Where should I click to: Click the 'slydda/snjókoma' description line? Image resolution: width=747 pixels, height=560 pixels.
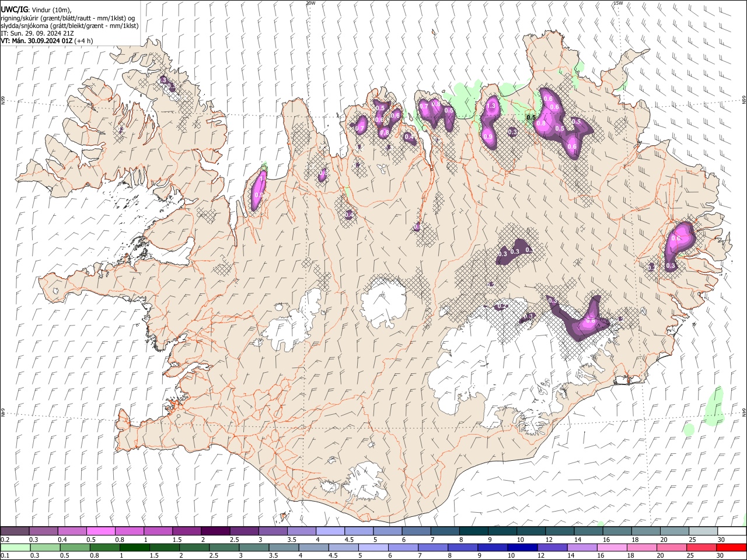pos(69,26)
